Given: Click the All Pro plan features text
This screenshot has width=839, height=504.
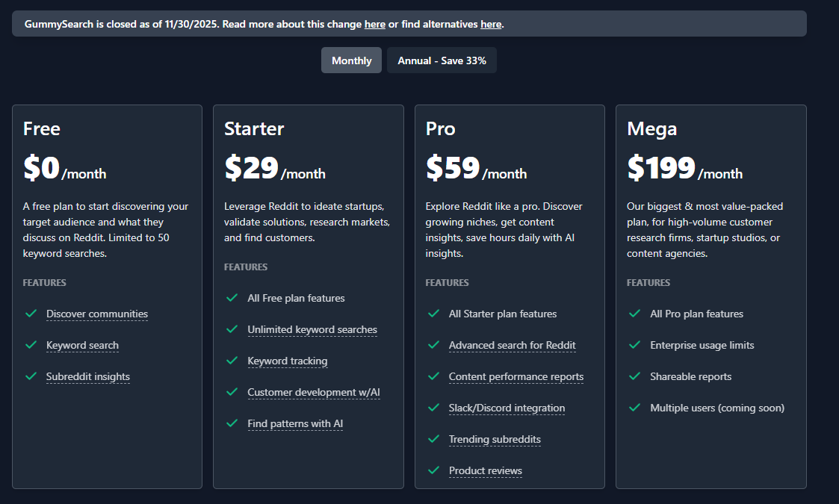Looking at the screenshot, I should point(696,314).
